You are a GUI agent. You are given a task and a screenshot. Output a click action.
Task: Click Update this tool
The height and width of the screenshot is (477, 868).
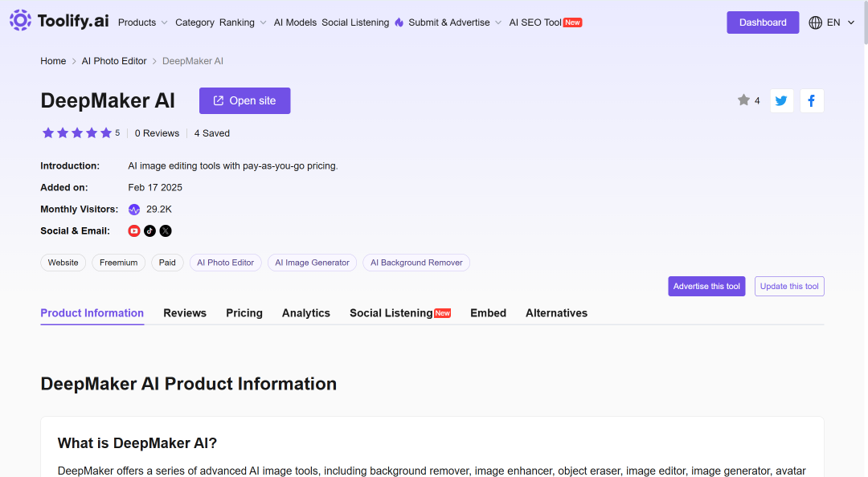(789, 286)
